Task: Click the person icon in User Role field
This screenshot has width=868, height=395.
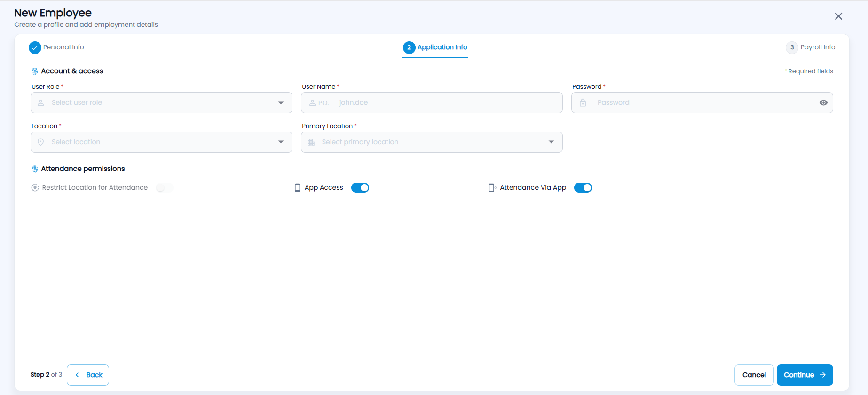Action: click(x=41, y=102)
